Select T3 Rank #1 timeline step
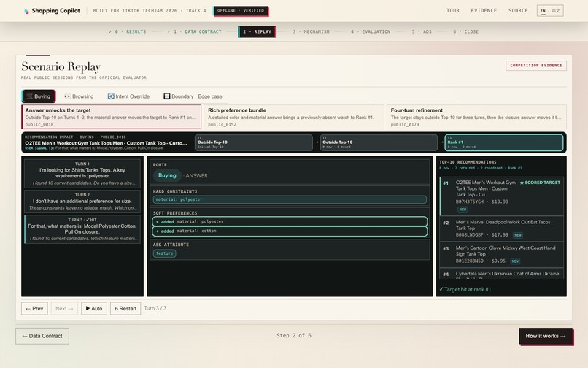 point(504,142)
